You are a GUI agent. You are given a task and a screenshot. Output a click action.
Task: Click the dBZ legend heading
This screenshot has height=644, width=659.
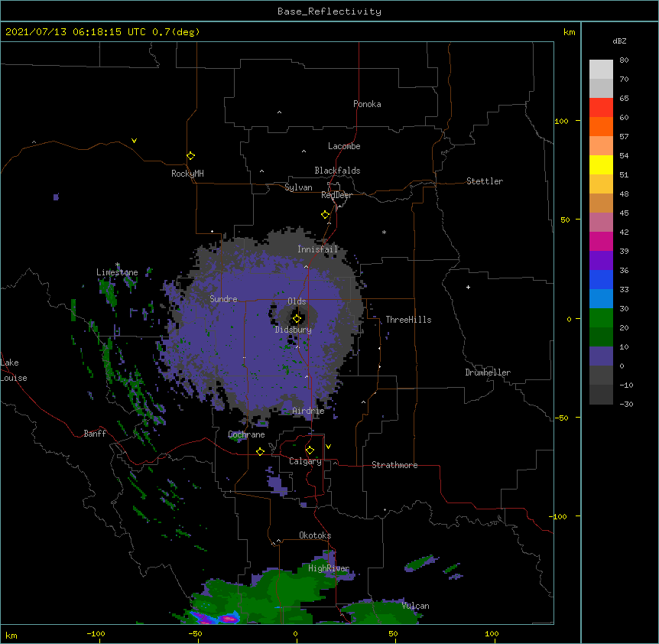(x=619, y=41)
